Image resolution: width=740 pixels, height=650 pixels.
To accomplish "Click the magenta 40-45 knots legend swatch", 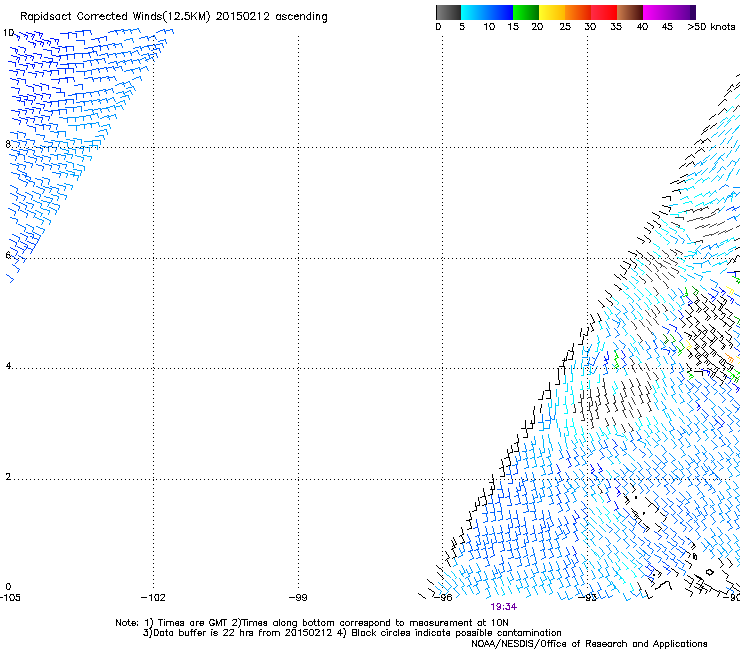I will click(656, 12).
